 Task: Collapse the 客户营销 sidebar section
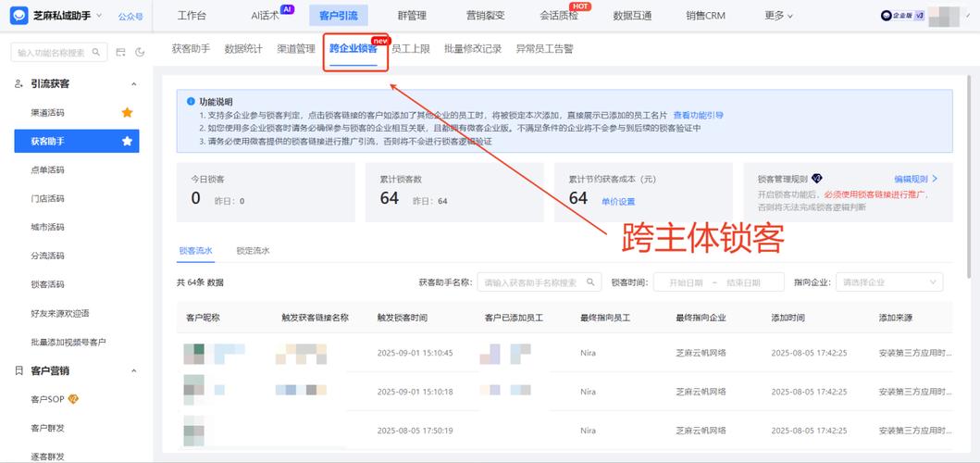click(133, 371)
